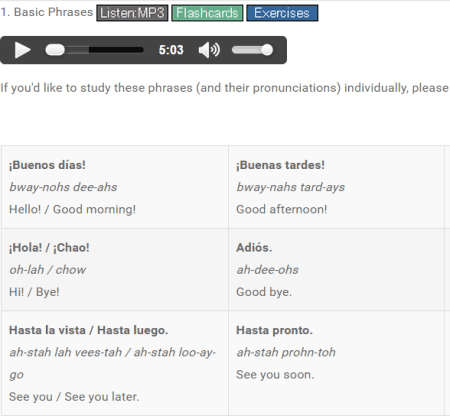
Task: Click the See you soon translation
Action: click(x=275, y=375)
